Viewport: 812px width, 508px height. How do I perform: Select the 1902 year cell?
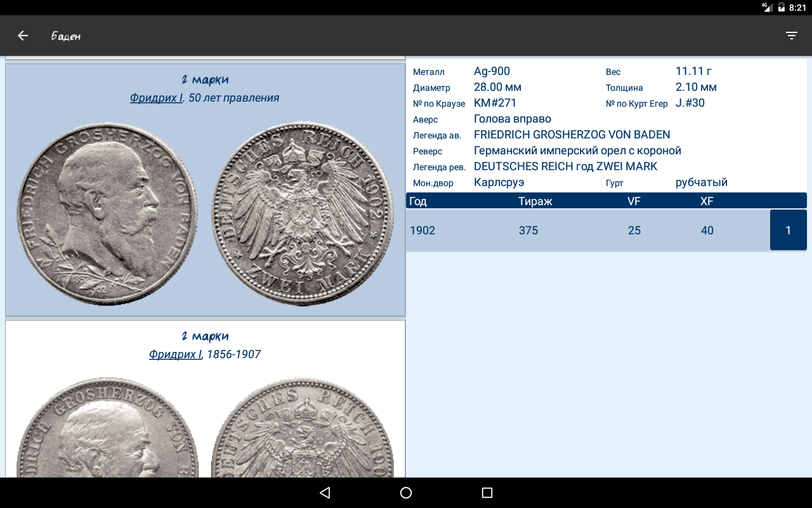422,231
